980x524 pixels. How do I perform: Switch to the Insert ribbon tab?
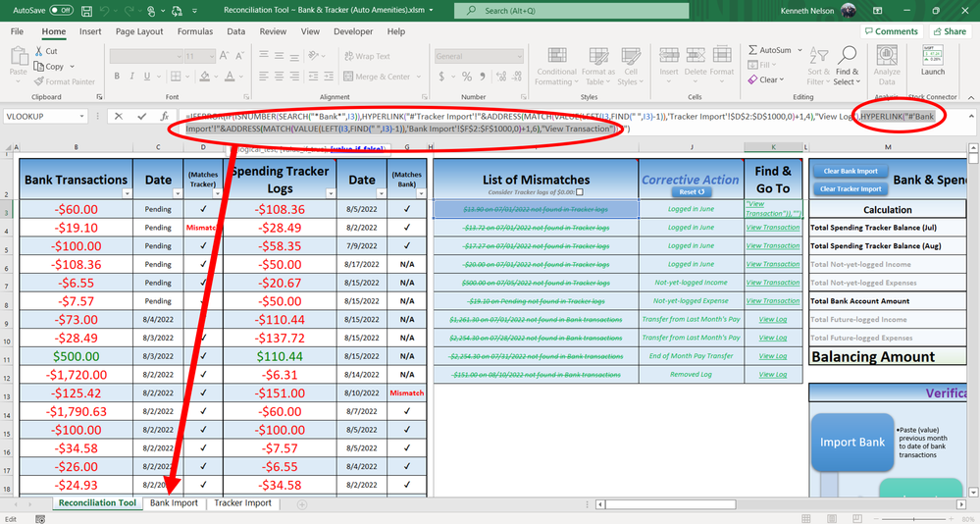tap(90, 31)
